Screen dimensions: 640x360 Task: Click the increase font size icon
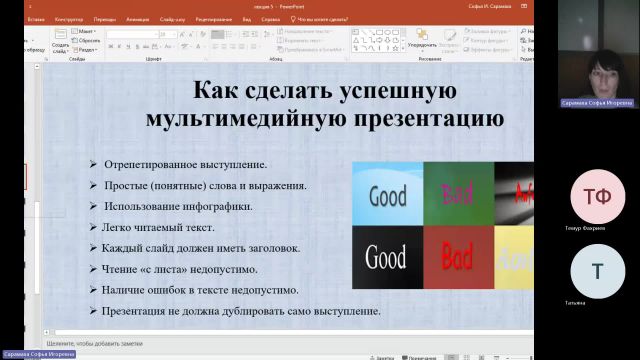(x=182, y=35)
